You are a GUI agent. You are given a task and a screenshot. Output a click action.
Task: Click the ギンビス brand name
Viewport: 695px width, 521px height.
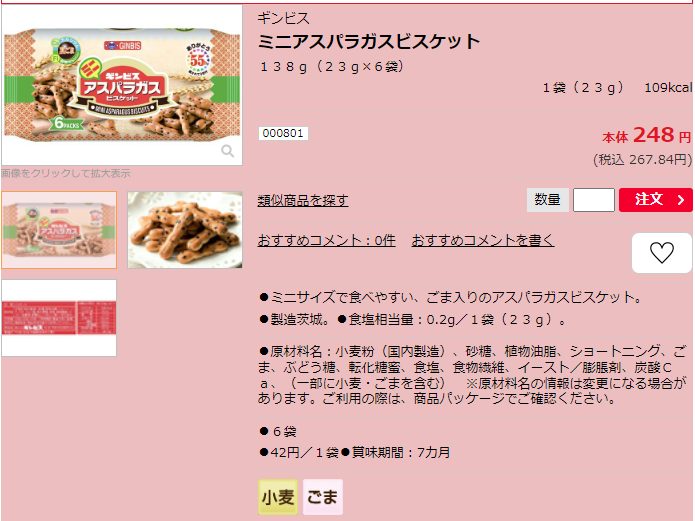coord(283,18)
